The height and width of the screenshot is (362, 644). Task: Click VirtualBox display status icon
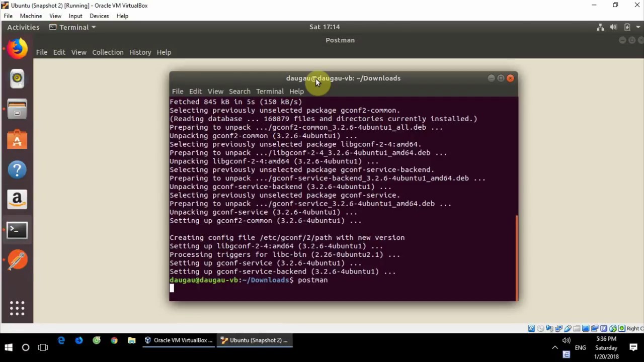point(586,328)
